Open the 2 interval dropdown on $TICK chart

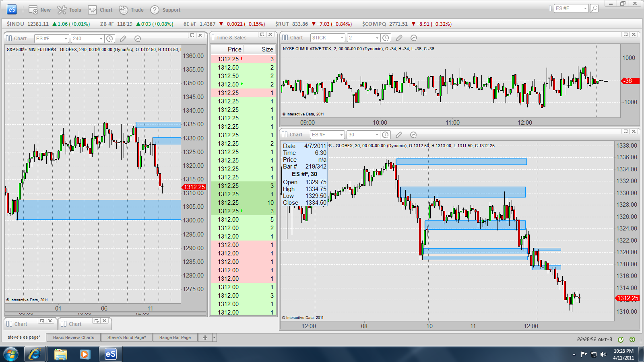[377, 38]
